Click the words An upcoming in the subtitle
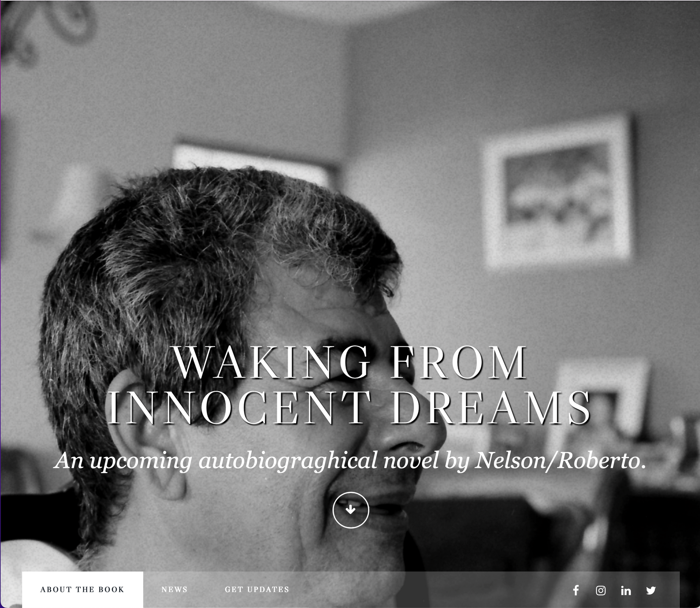 [123, 461]
